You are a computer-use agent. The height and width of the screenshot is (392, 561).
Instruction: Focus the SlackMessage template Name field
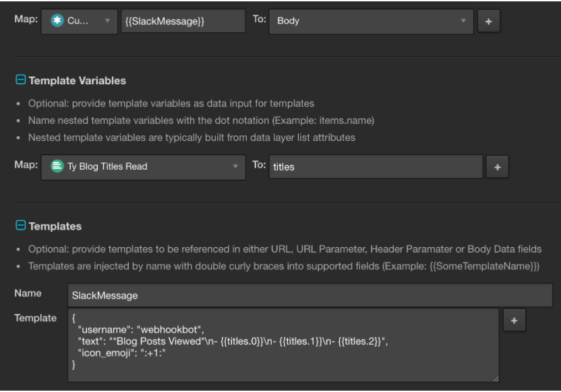click(310, 295)
